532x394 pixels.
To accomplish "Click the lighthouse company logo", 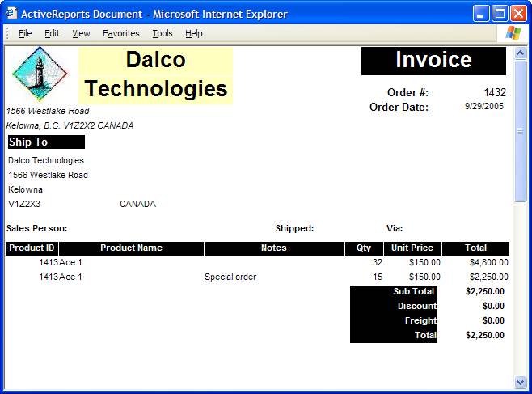I will 40,74.
